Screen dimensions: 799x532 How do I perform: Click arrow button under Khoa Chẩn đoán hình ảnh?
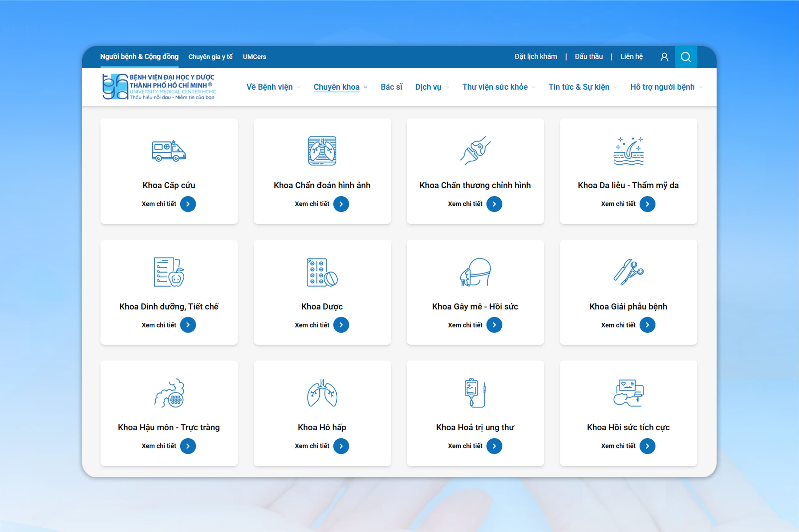(341, 204)
